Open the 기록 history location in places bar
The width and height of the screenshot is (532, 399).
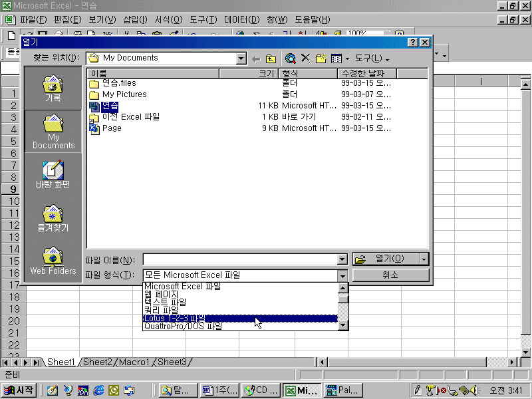coord(53,88)
